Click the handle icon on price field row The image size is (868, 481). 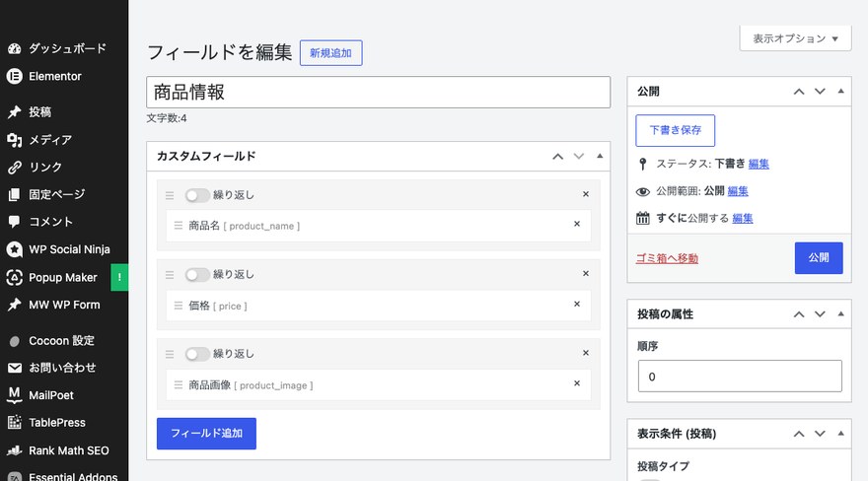point(179,306)
